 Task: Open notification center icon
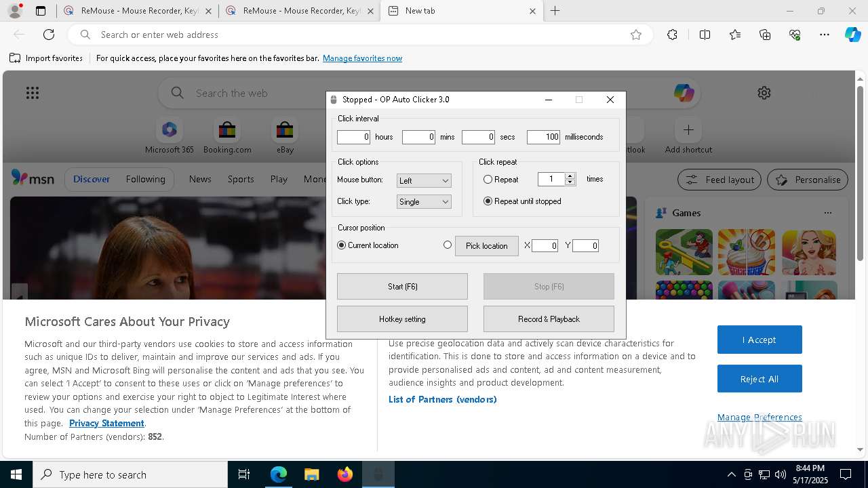coord(846,474)
